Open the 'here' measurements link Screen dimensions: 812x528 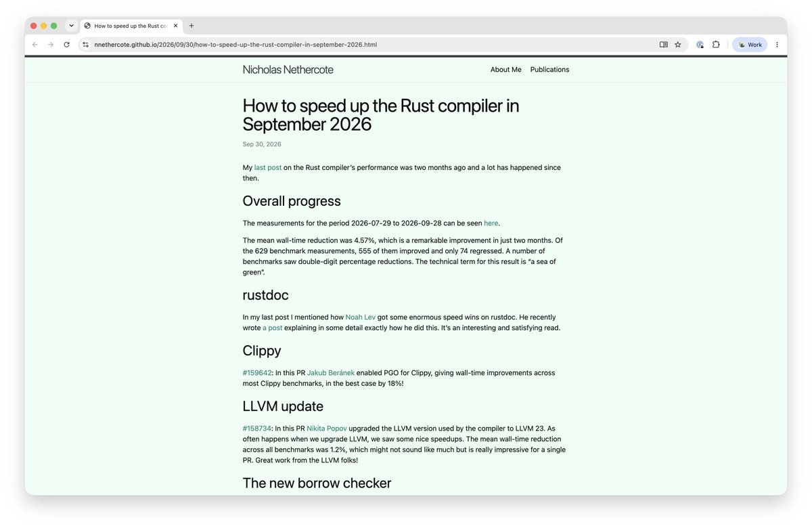pyautogui.click(x=491, y=223)
